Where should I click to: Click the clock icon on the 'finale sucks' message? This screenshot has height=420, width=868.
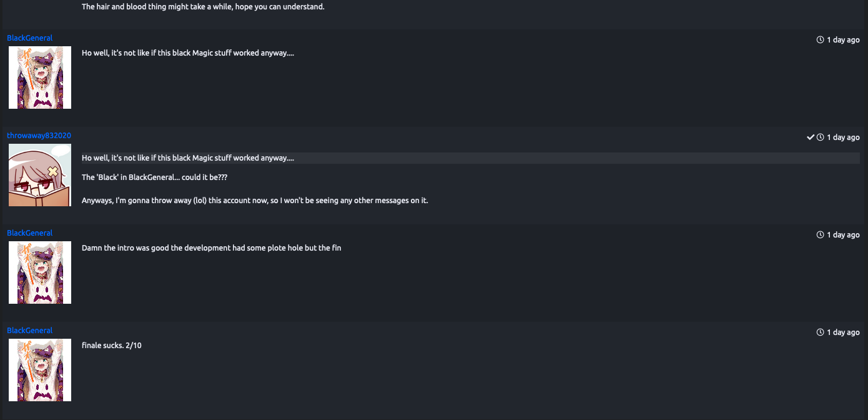coord(820,332)
